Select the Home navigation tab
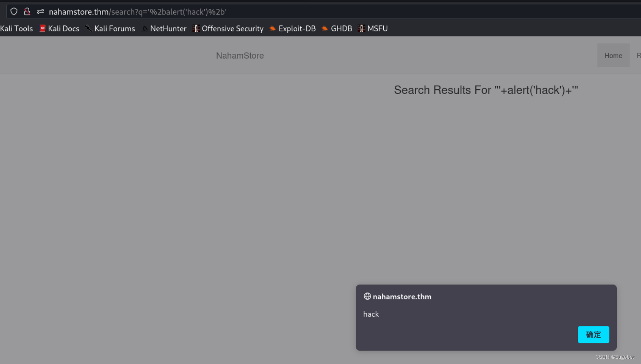This screenshot has height=364, width=641. (613, 56)
